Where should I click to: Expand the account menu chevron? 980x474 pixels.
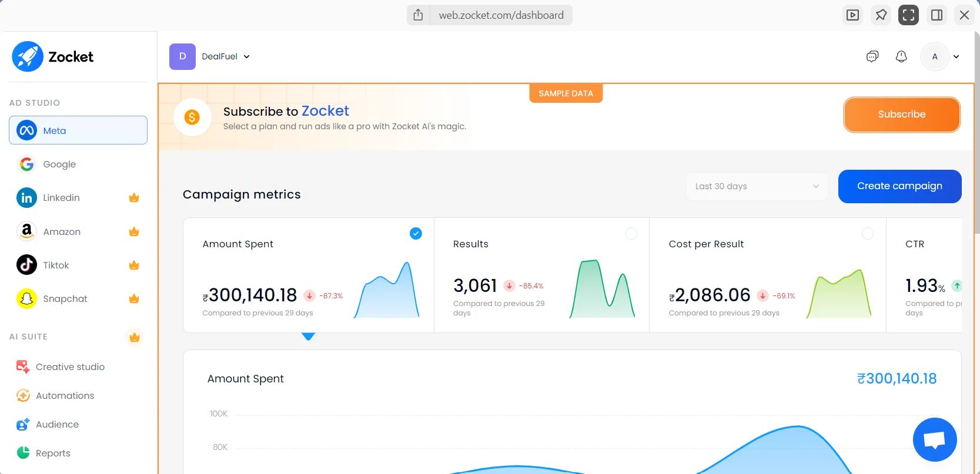956,56
